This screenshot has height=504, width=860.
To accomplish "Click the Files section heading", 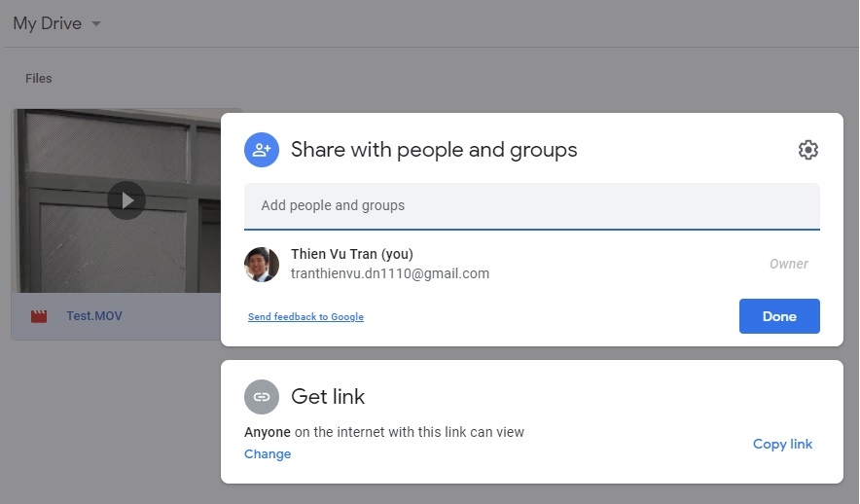I will pyautogui.click(x=38, y=79).
